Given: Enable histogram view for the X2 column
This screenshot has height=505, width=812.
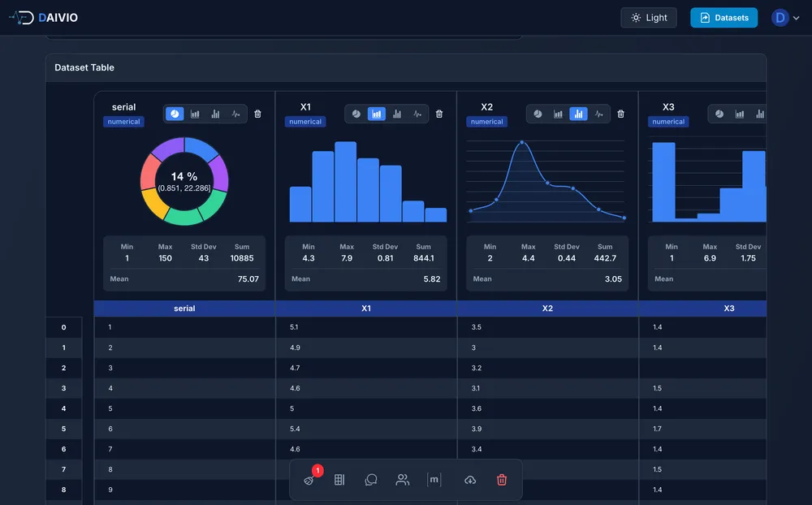Looking at the screenshot, I should coord(558,114).
